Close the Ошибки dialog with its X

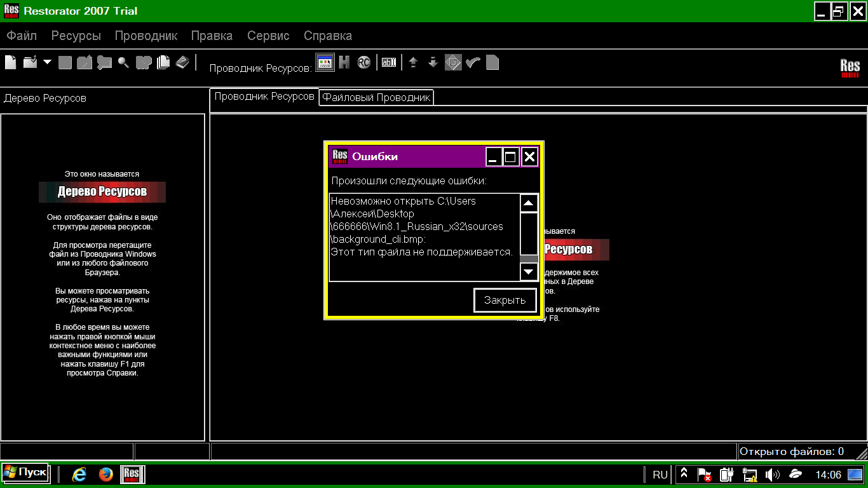[529, 157]
